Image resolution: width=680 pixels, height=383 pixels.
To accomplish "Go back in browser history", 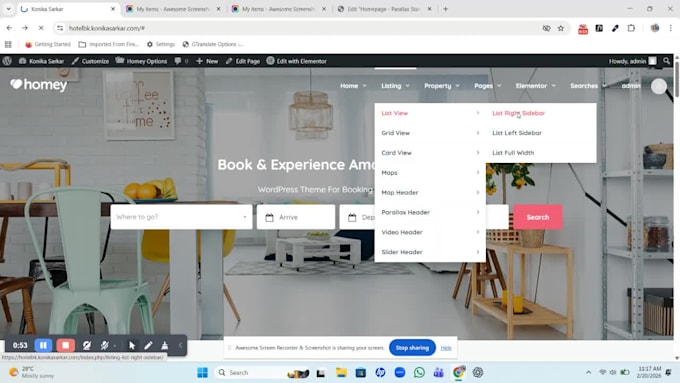I will [x=9, y=28].
